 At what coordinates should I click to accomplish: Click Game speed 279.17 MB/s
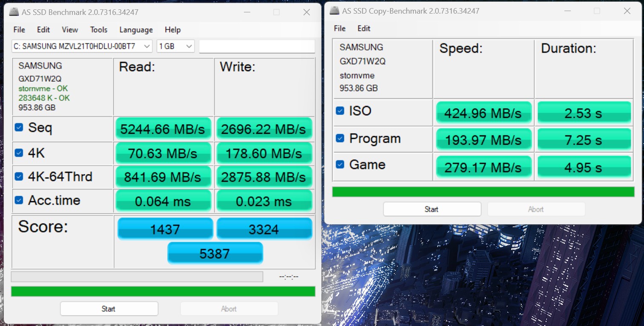484,167
